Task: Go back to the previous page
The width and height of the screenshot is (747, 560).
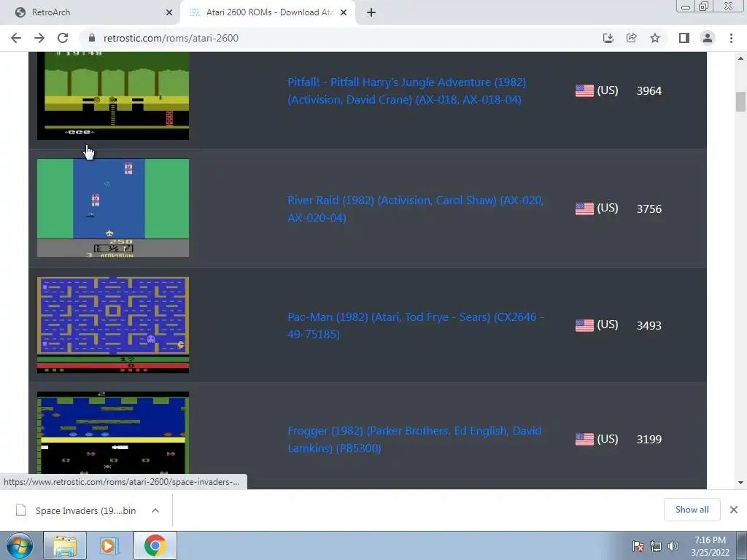Action: (16, 38)
